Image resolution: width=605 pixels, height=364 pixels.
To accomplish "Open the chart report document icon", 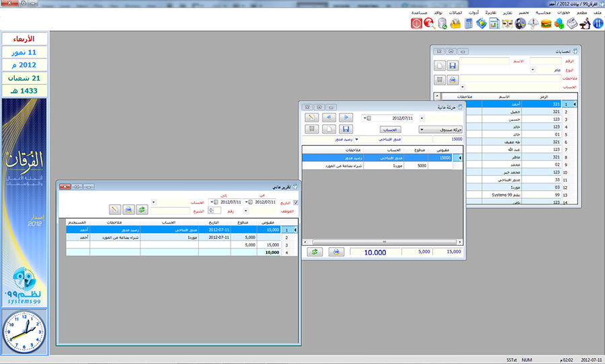I will click(494, 24).
